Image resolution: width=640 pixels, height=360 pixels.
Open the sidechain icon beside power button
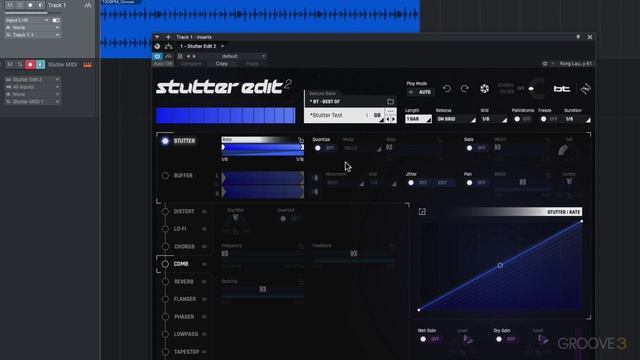click(x=168, y=56)
